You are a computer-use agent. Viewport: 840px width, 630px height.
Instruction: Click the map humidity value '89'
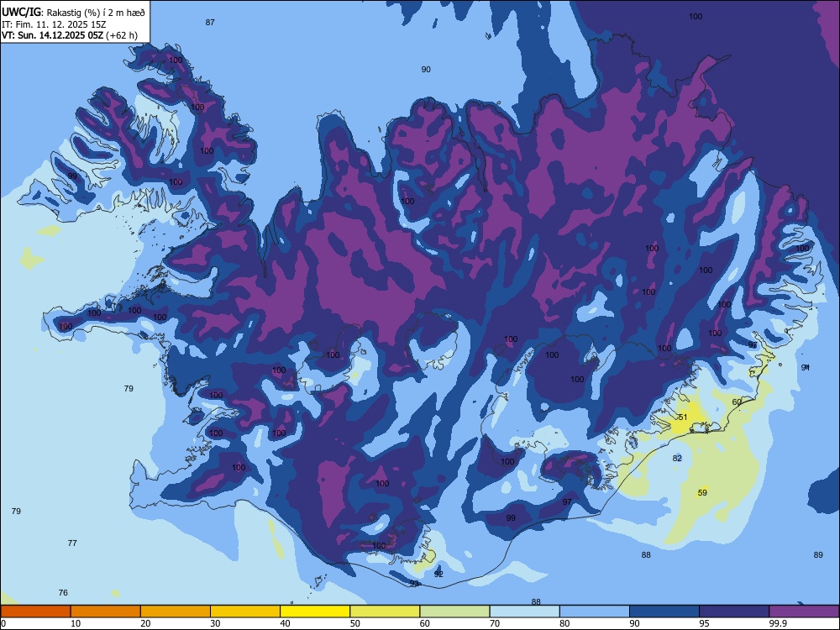coord(818,554)
